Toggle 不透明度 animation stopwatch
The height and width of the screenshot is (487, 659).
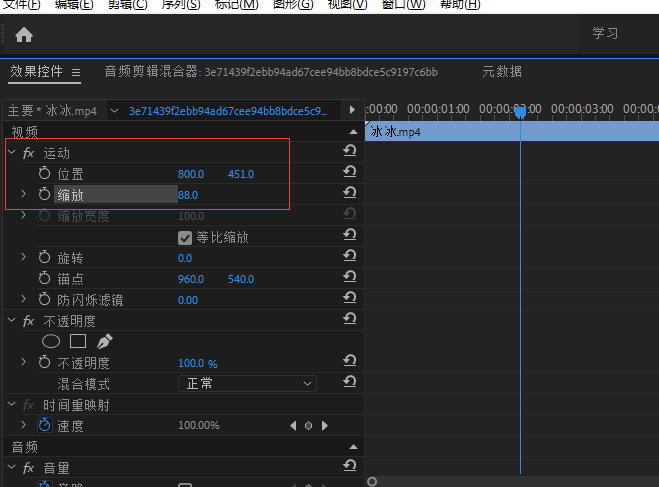point(44,362)
